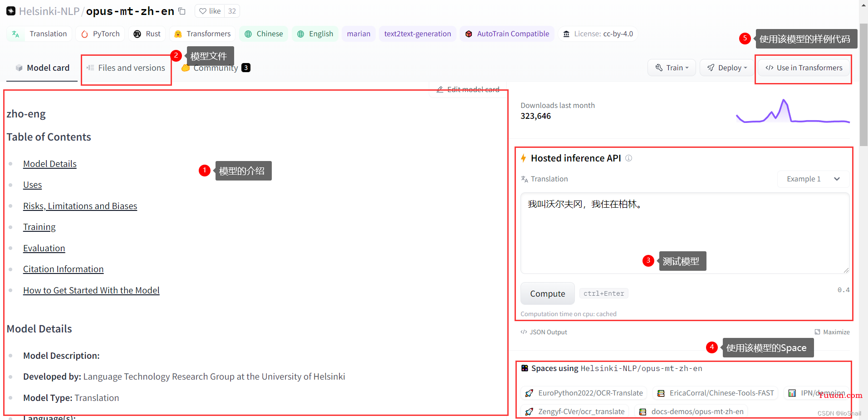Viewport: 868px width, 420px height.
Task: Open EricaCorral/Chinese-Tools-FAST space
Action: tap(716, 393)
